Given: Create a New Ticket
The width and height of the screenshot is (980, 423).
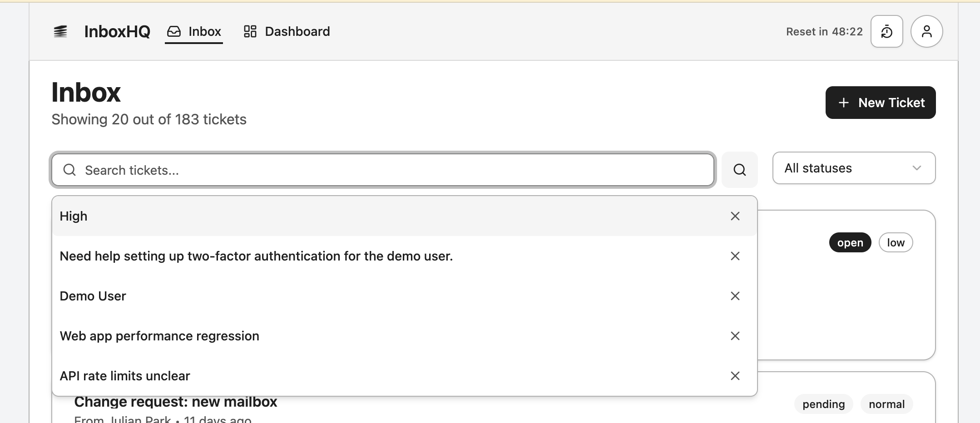Looking at the screenshot, I should pyautogui.click(x=880, y=103).
